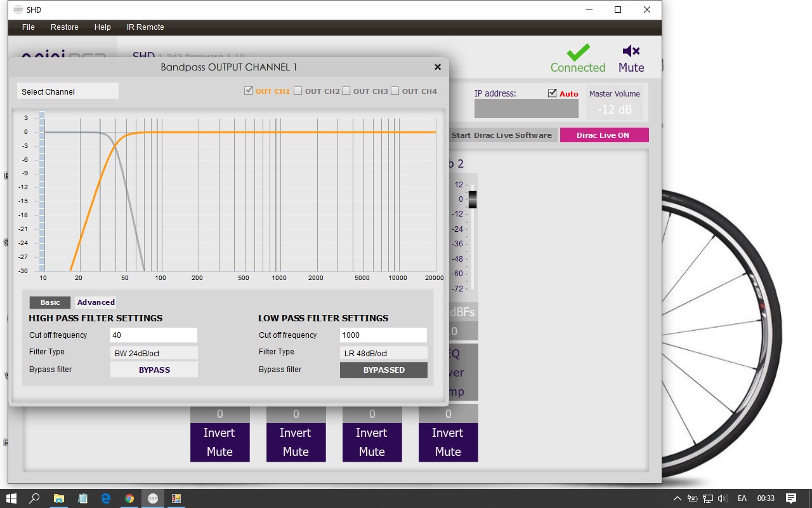Click the high pass BYPASS button
The height and width of the screenshot is (508, 812).
[x=154, y=370]
